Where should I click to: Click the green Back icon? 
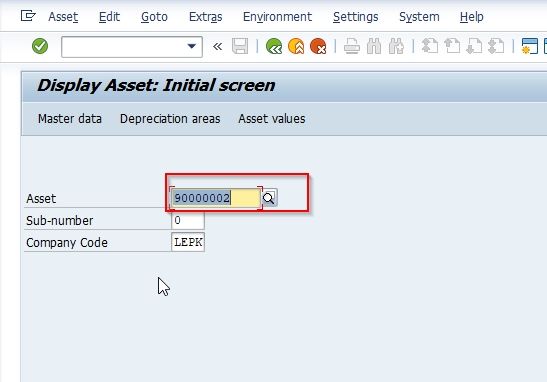(274, 46)
